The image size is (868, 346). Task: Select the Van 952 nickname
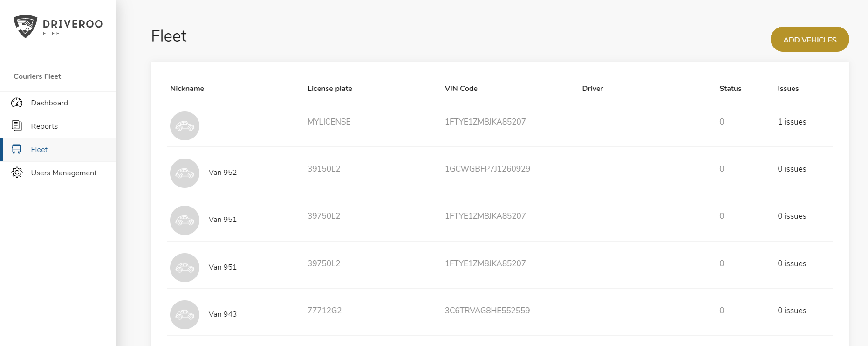pyautogui.click(x=223, y=173)
